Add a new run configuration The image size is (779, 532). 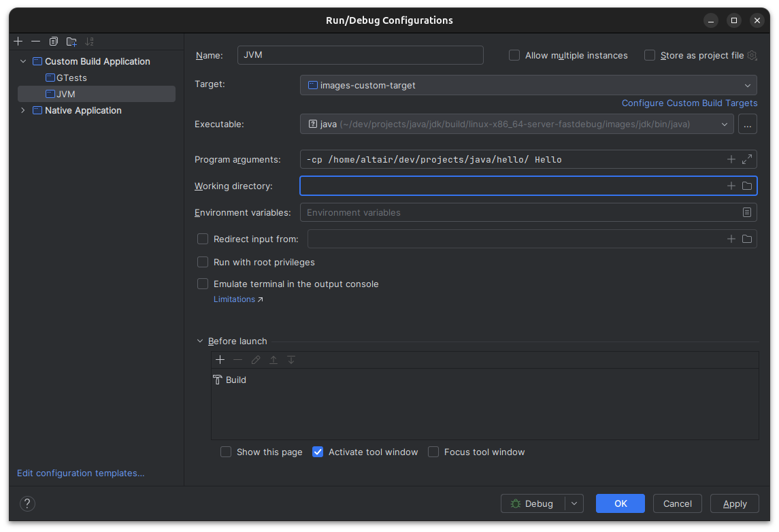(18, 41)
